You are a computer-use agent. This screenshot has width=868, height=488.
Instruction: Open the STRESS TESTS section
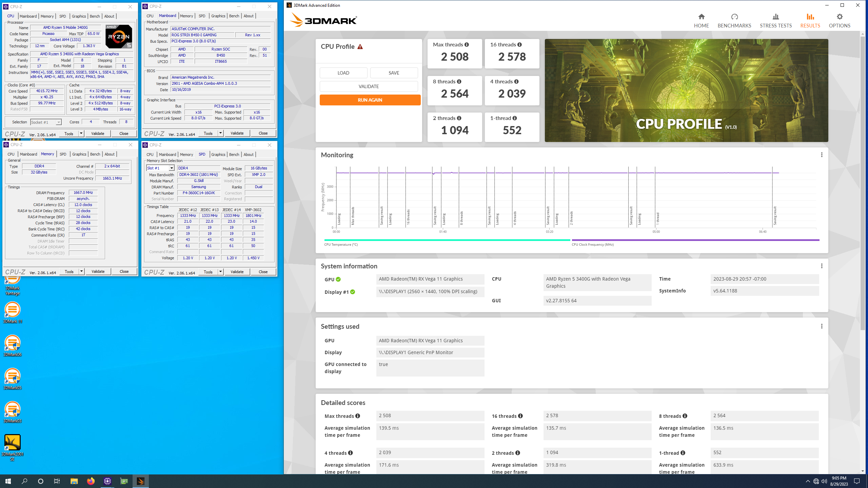[x=776, y=20]
